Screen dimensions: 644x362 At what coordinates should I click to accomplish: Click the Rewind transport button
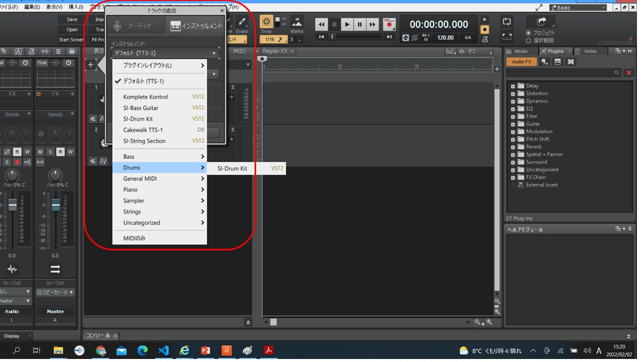point(321,24)
